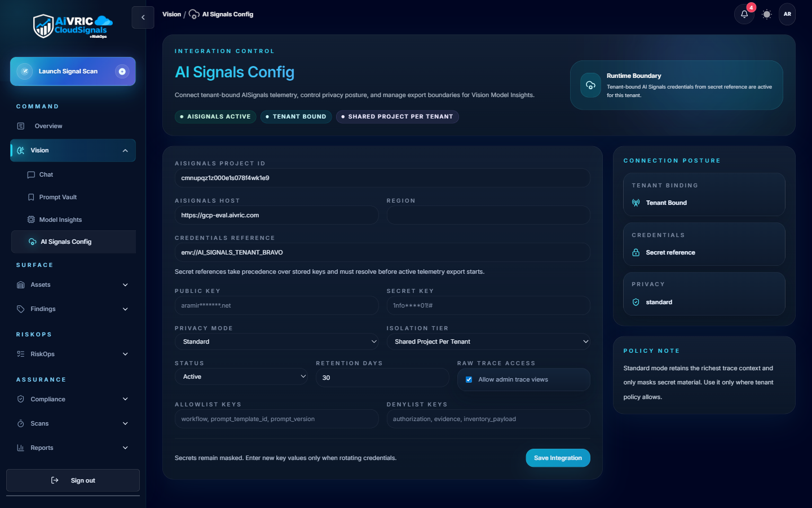The width and height of the screenshot is (812, 508).
Task: Click the Scans timer icon
Action: pyautogui.click(x=21, y=423)
